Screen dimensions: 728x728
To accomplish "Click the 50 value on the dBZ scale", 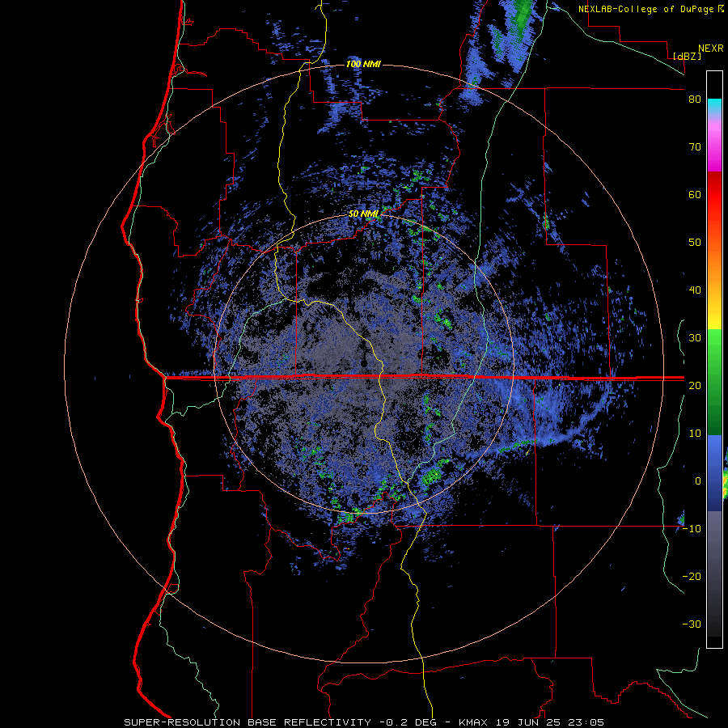I will pyautogui.click(x=695, y=243).
